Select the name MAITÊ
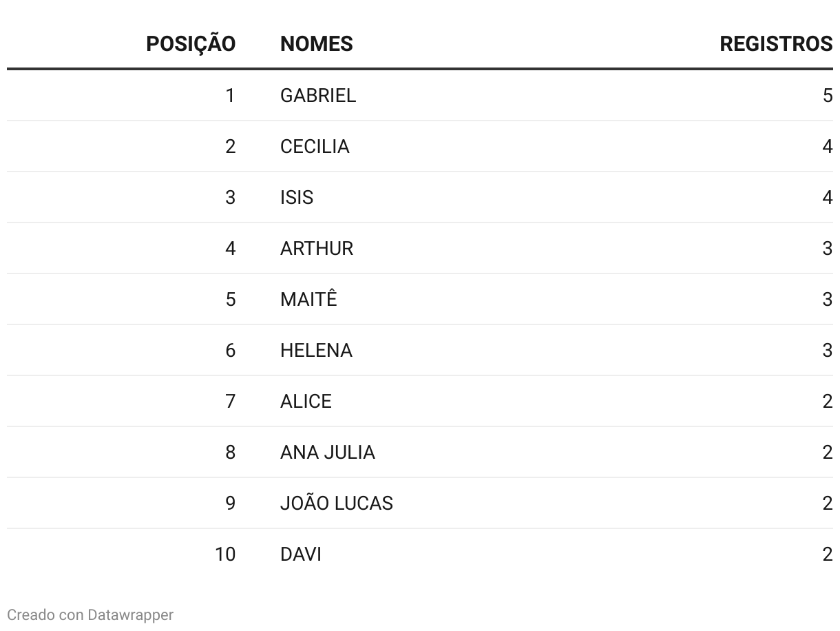This screenshot has width=840, height=631. point(308,298)
